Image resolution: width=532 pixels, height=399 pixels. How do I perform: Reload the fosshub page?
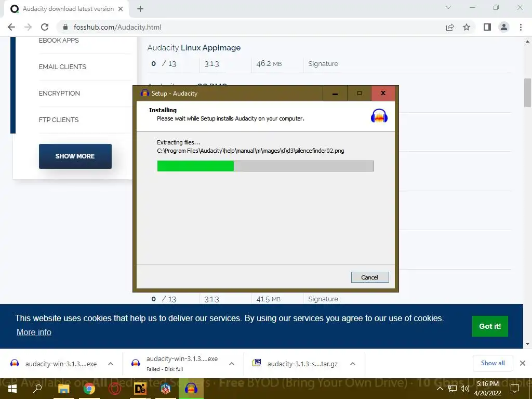(x=45, y=27)
